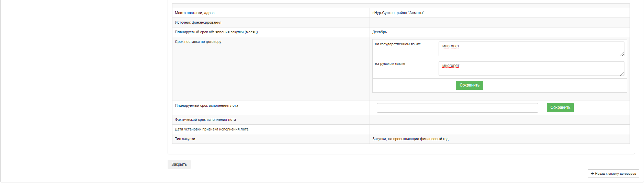
Task: Click the Источник финансирования row label
Action: pos(198,23)
